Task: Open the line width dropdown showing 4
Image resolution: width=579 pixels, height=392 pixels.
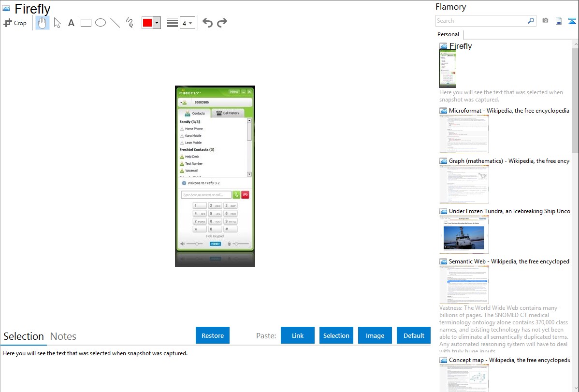Action: (x=187, y=23)
